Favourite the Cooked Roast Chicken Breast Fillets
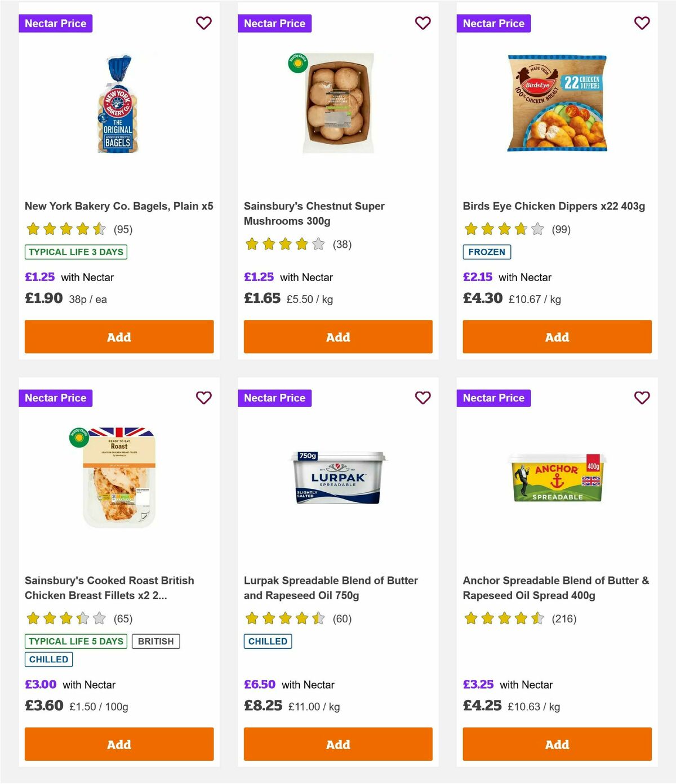The height and width of the screenshot is (784, 676). pos(204,398)
